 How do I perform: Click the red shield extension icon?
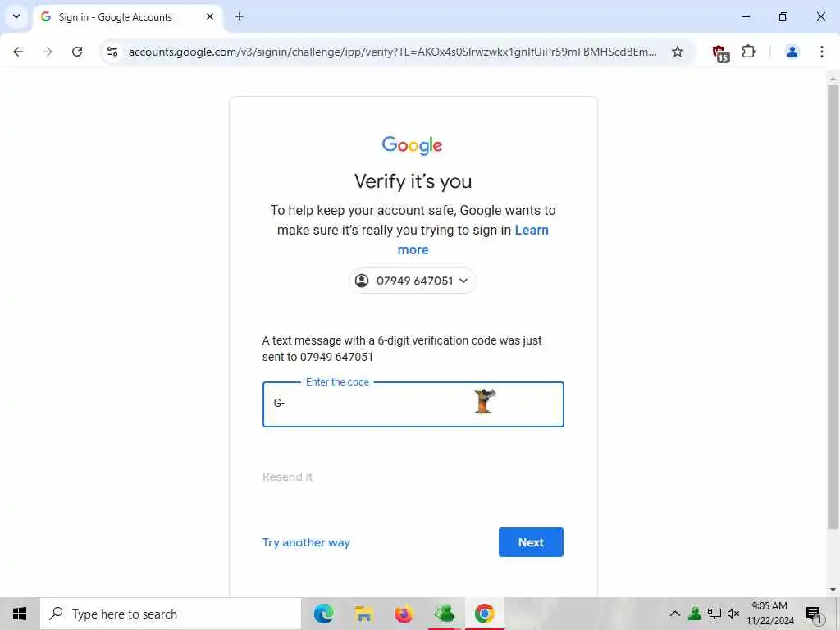click(x=720, y=52)
